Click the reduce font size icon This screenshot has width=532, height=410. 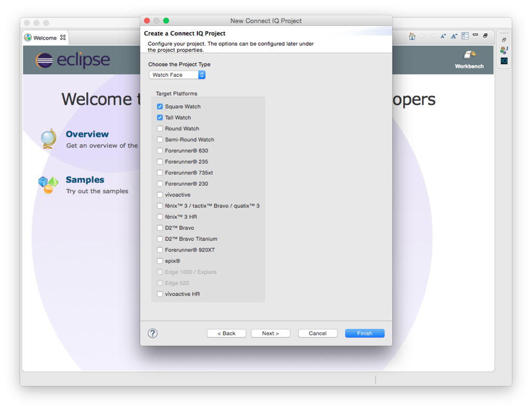[443, 36]
